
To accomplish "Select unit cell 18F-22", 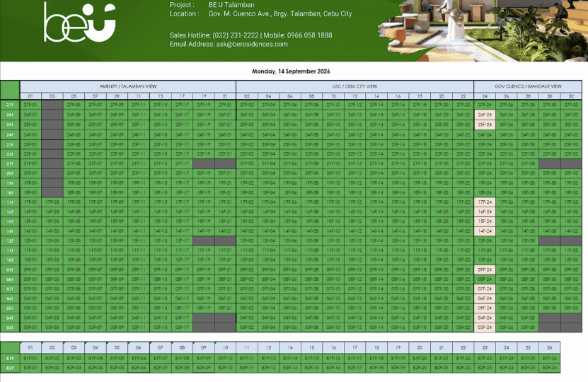I will (x=463, y=192).
